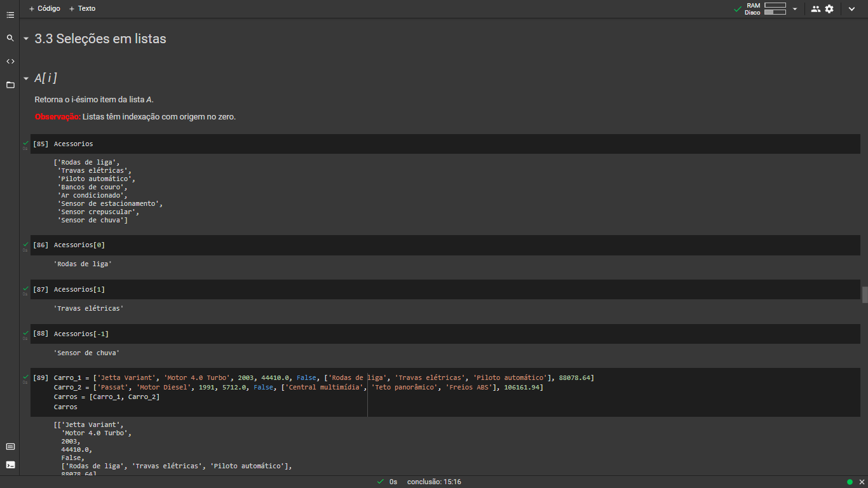The image size is (868, 488).
Task: Click the green connection status dot
Action: click(x=850, y=482)
